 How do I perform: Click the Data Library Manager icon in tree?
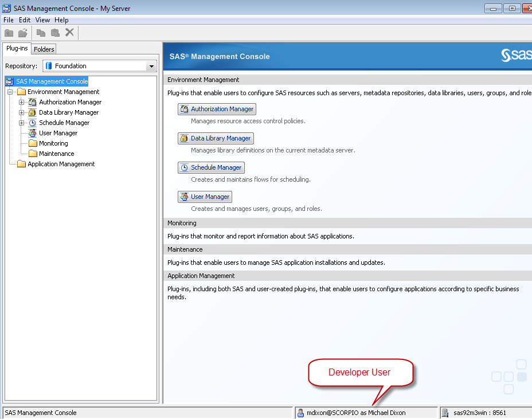33,112
